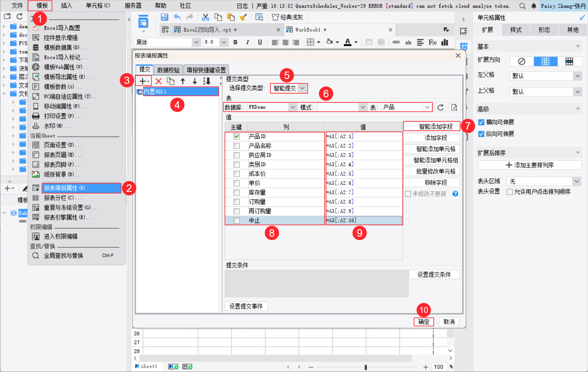Switch to the 数据校验 tab
Screen dimensions: 588x372
pos(169,70)
